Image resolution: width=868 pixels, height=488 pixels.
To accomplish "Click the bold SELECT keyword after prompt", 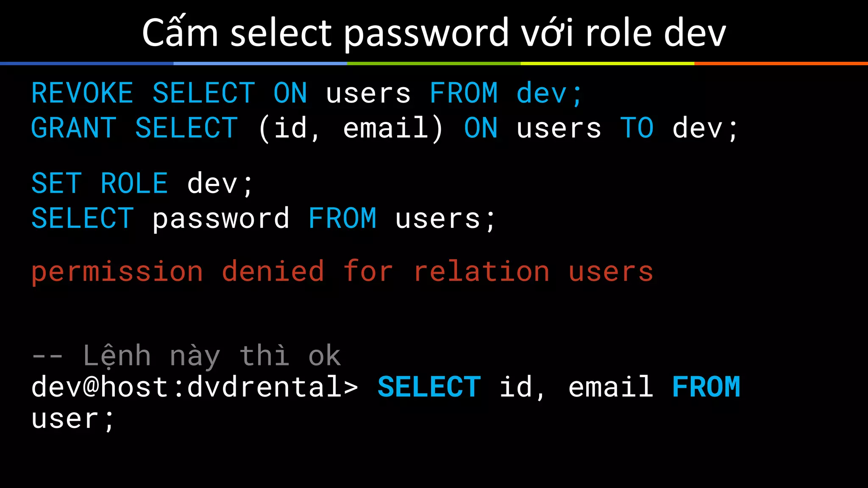I will (429, 387).
